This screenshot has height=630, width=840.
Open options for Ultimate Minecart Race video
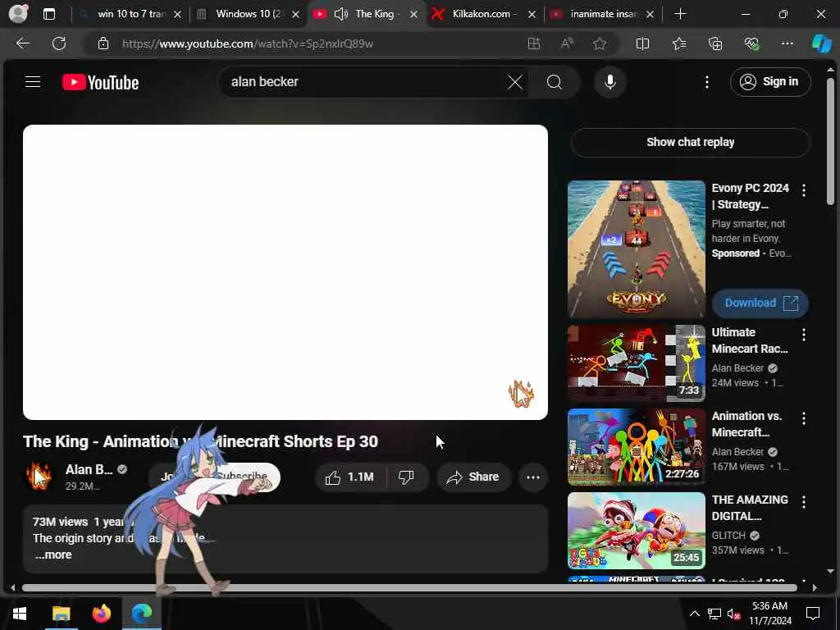click(x=804, y=335)
